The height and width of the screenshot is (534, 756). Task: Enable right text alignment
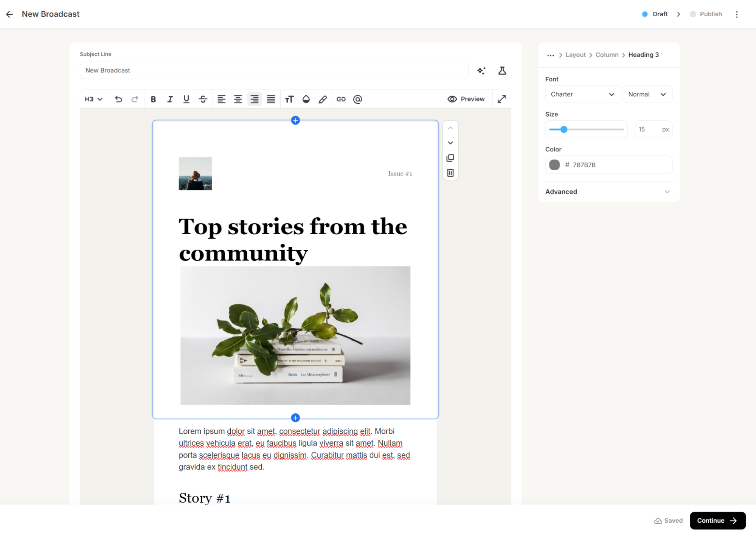click(x=255, y=99)
